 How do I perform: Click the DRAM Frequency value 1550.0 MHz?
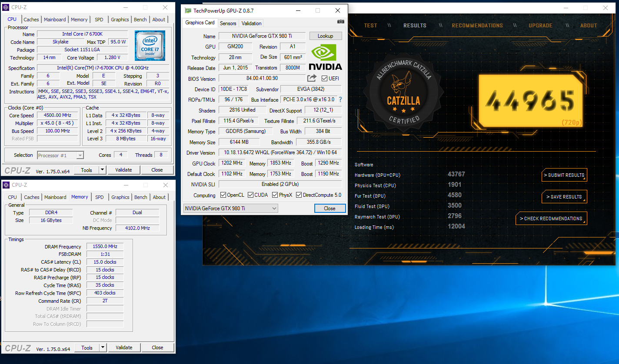pos(105,246)
